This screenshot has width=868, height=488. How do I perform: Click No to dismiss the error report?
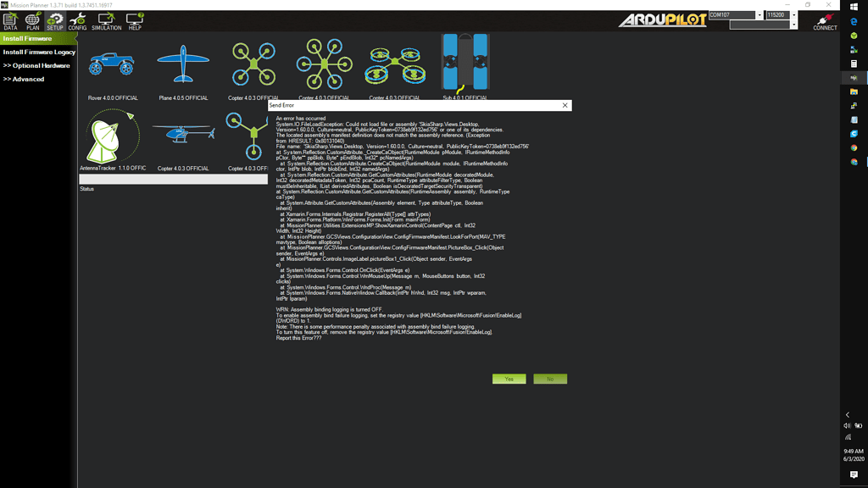click(x=552, y=379)
